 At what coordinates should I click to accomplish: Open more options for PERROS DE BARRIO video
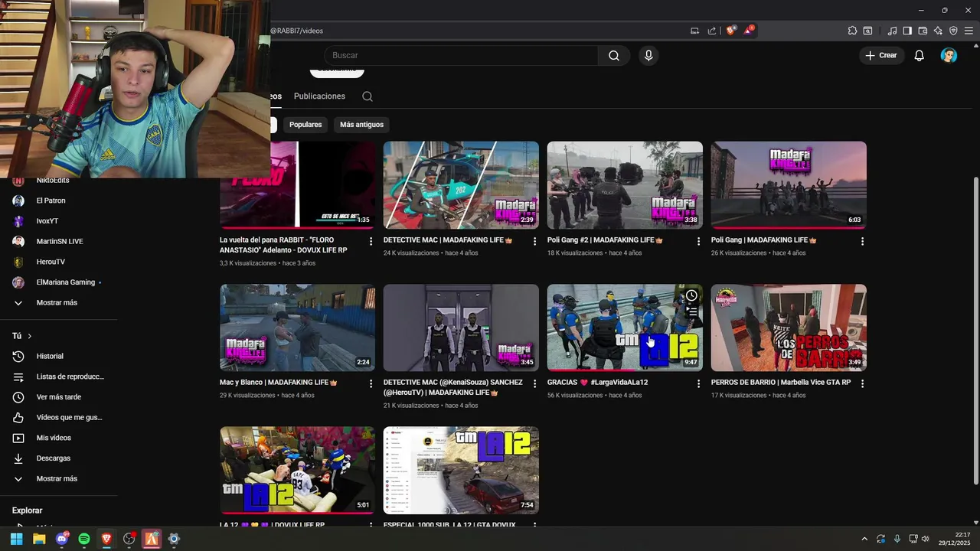point(862,383)
